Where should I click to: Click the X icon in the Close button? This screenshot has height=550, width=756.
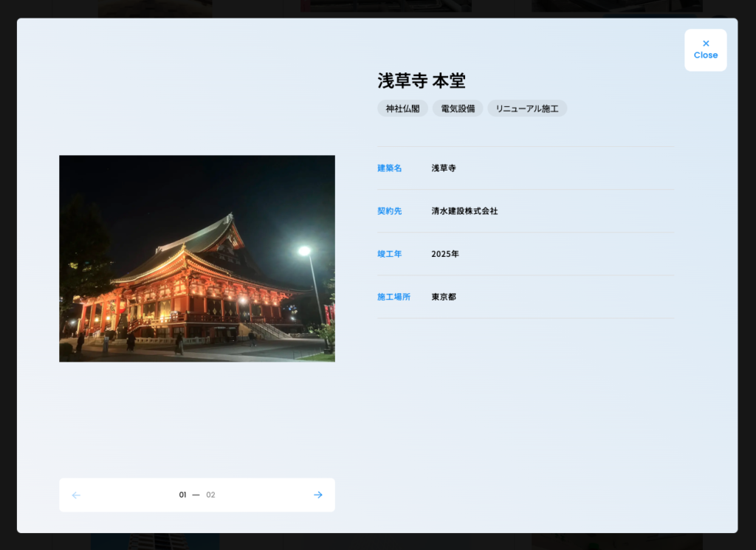706,44
